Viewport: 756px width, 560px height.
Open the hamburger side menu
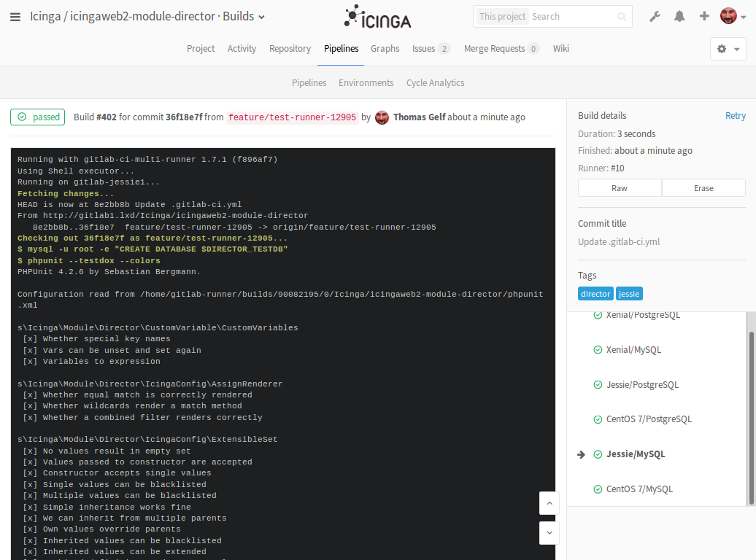pyautogui.click(x=15, y=17)
